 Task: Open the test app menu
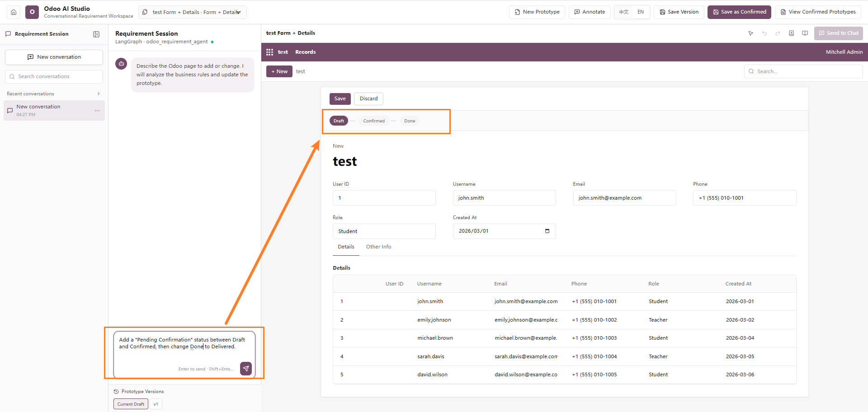coord(283,52)
